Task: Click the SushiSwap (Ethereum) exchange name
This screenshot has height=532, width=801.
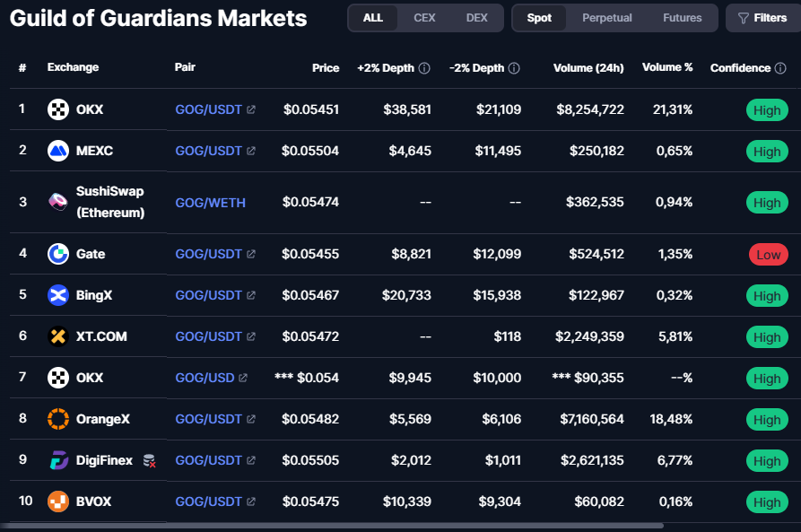Action: coord(110,202)
